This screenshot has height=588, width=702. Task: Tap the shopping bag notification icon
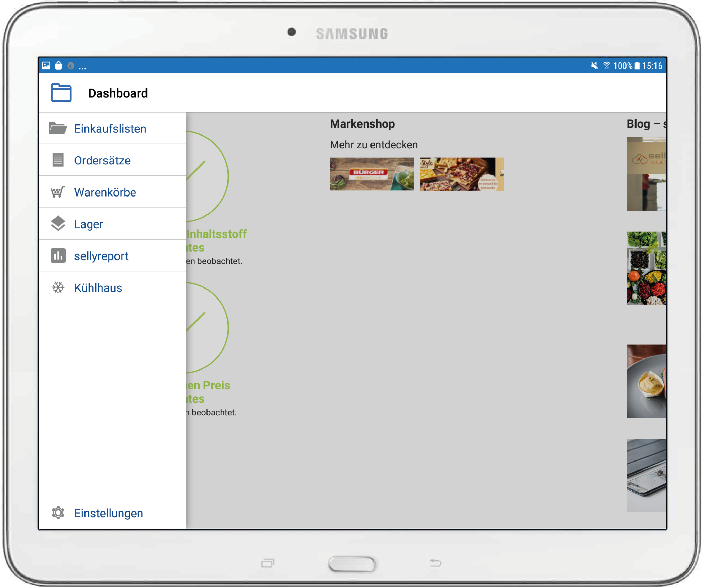coord(59,66)
